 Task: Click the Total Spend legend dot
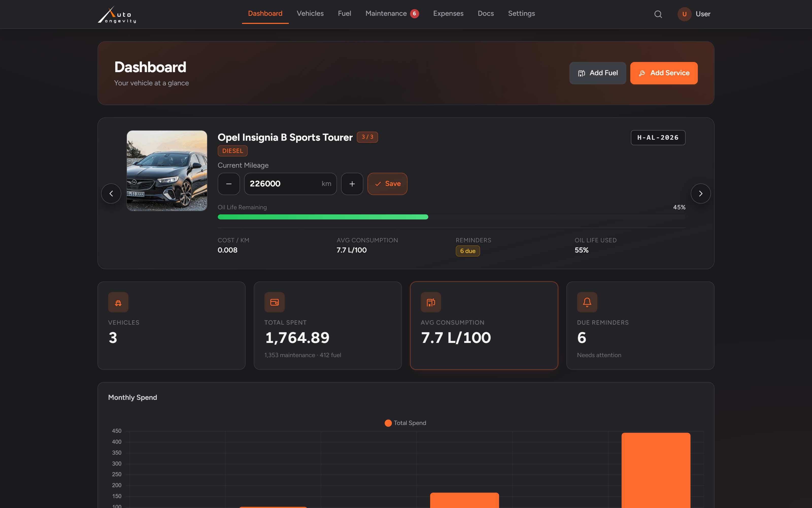click(x=388, y=423)
